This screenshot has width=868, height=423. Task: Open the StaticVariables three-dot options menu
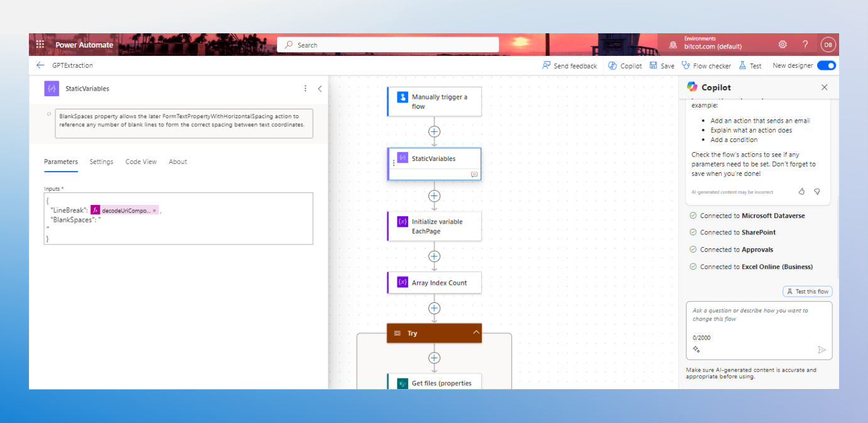[305, 89]
